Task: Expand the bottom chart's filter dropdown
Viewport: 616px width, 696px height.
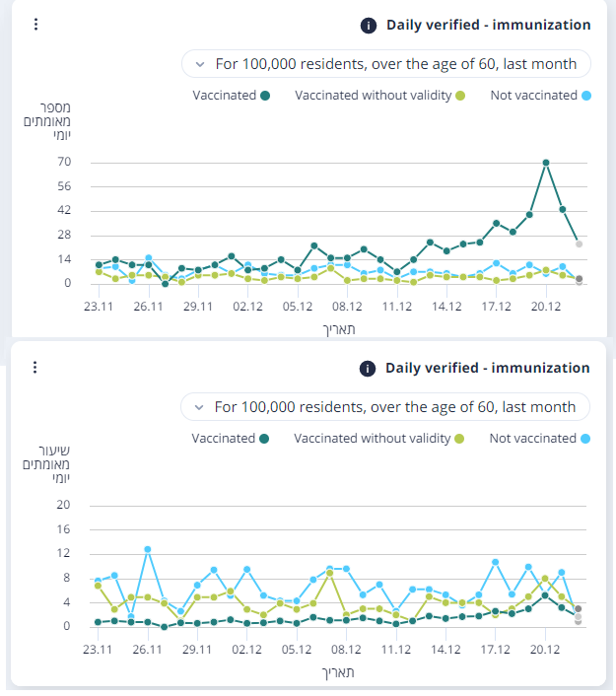Action: (x=385, y=407)
